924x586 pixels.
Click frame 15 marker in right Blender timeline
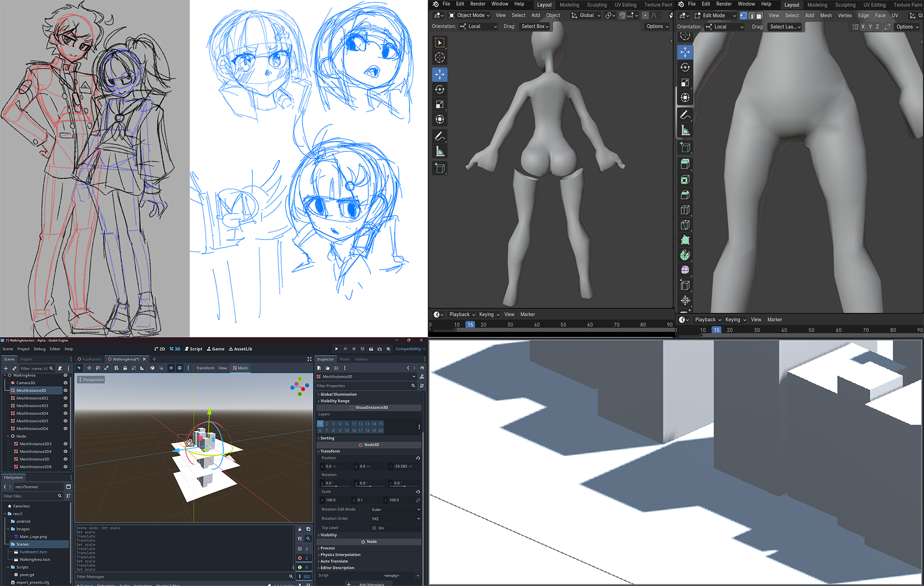[717, 330]
